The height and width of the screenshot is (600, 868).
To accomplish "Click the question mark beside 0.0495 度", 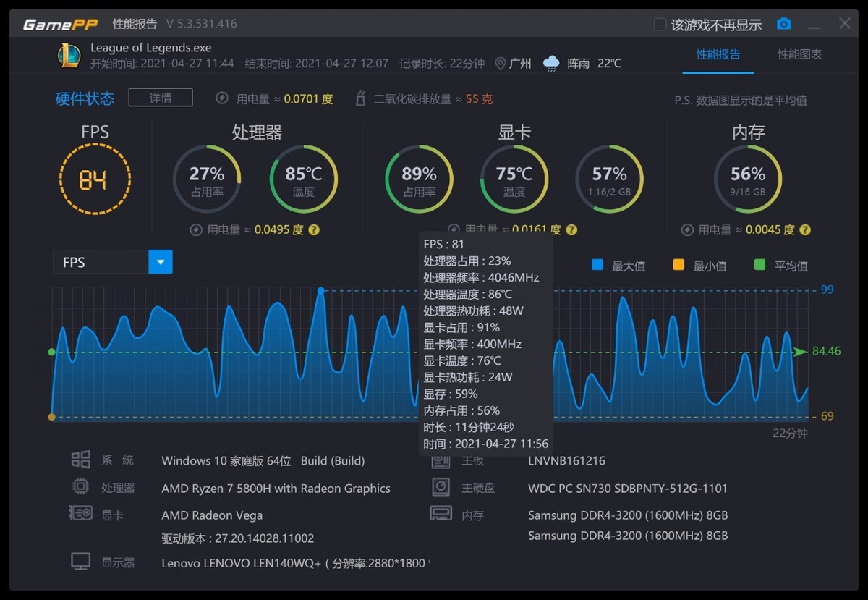I will (x=314, y=229).
